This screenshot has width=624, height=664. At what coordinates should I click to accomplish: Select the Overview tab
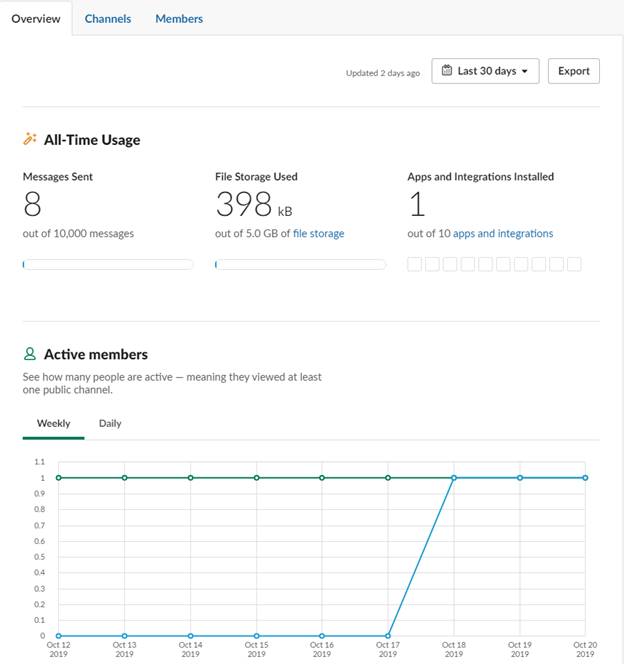click(x=36, y=19)
